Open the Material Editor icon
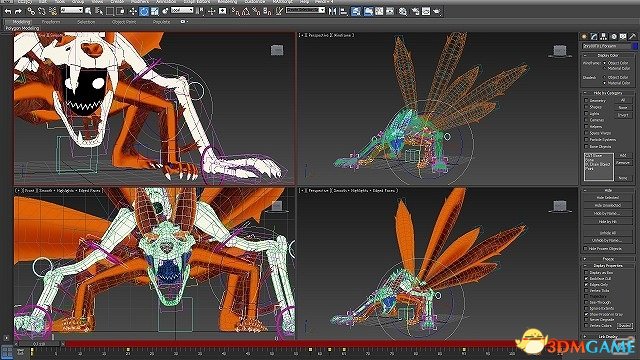This screenshot has width=640, height=360. [x=402, y=11]
